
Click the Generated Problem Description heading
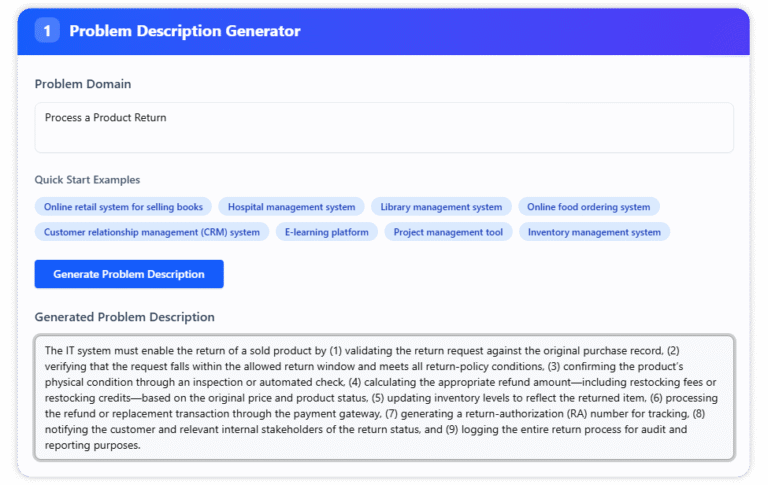124,317
